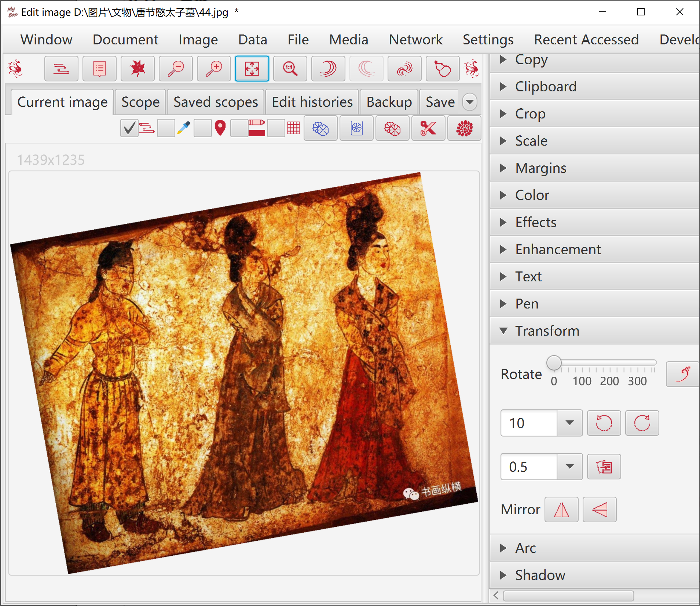Click the blue flower cluster icon

click(x=320, y=128)
